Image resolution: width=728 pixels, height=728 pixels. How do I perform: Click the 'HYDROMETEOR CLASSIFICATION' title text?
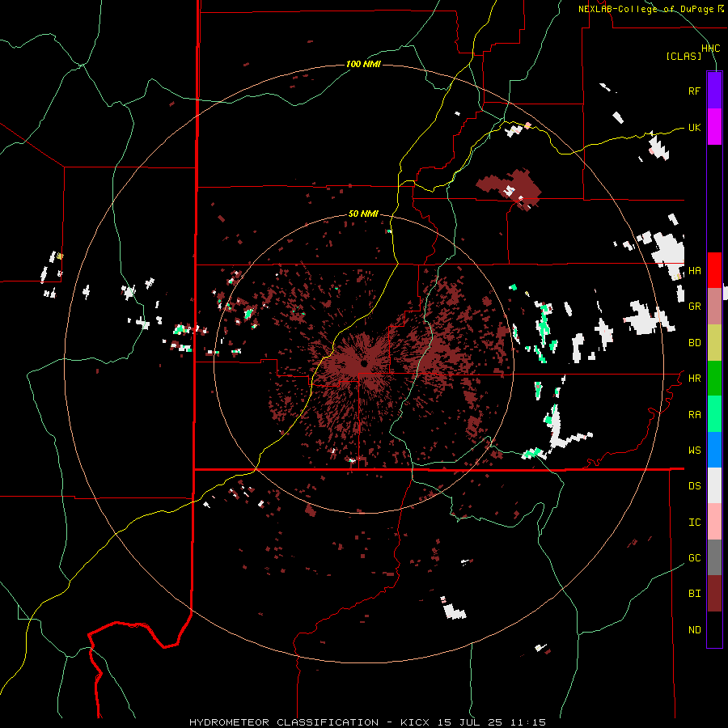point(284,722)
